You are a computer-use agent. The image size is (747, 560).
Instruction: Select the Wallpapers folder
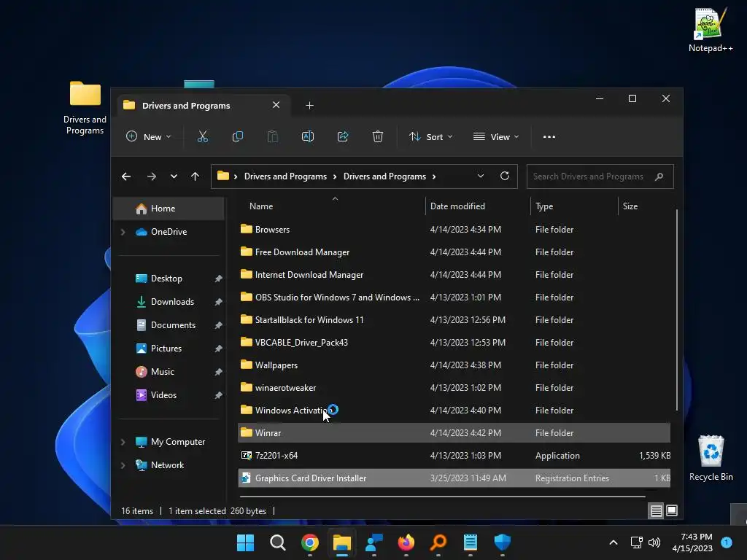[454, 365]
